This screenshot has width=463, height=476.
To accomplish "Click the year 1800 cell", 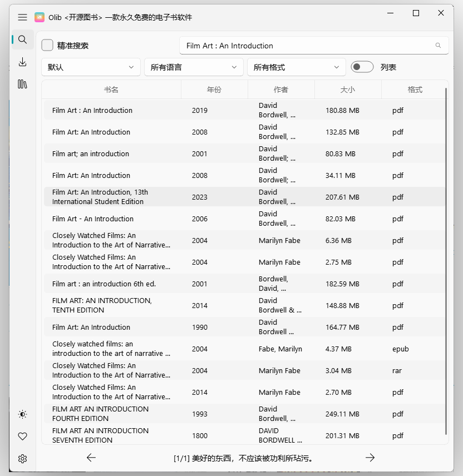I will click(200, 436).
